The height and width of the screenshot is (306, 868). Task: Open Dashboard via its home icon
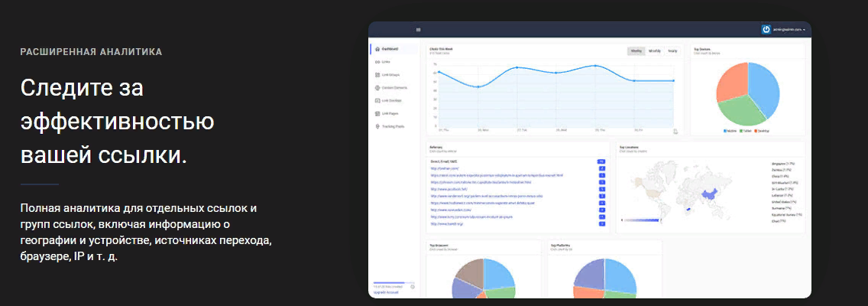pos(377,49)
